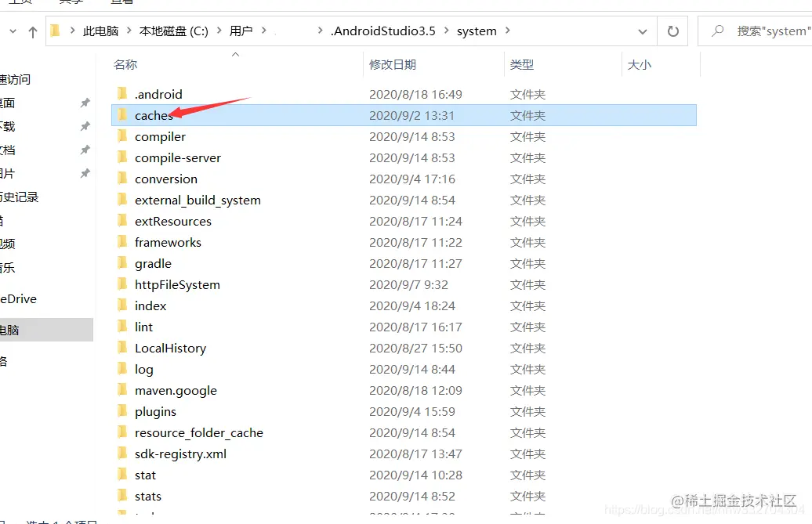The width and height of the screenshot is (812, 524).
Task: Select system breadcrumb segment
Action: (x=477, y=31)
